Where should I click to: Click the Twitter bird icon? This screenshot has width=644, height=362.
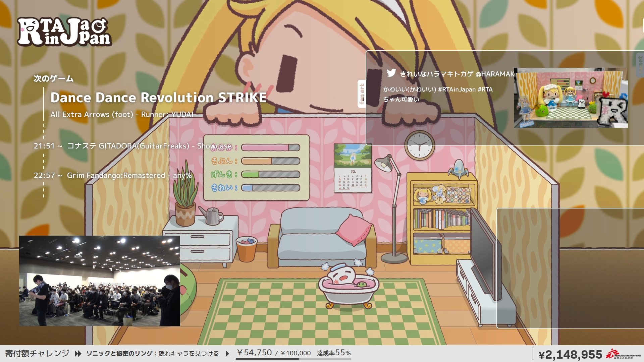(391, 73)
